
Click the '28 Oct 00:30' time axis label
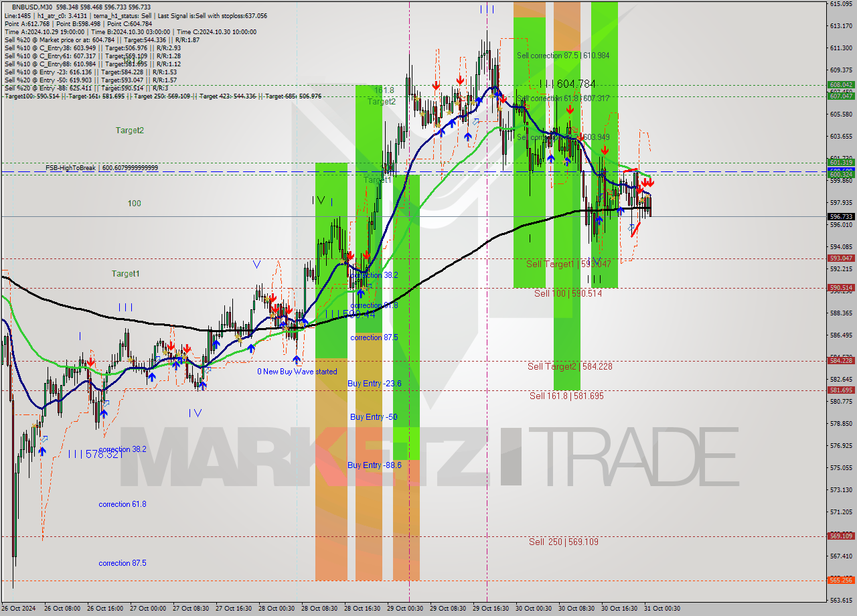(x=277, y=609)
